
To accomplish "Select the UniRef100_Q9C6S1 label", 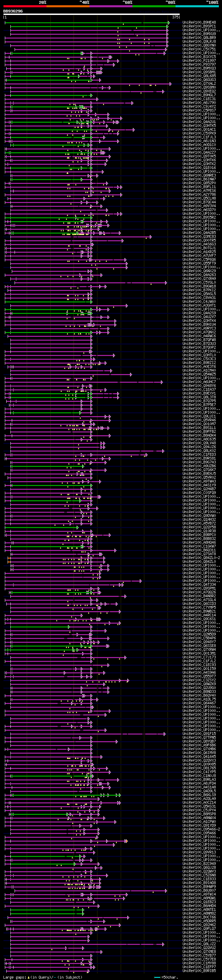I will point(199,619).
